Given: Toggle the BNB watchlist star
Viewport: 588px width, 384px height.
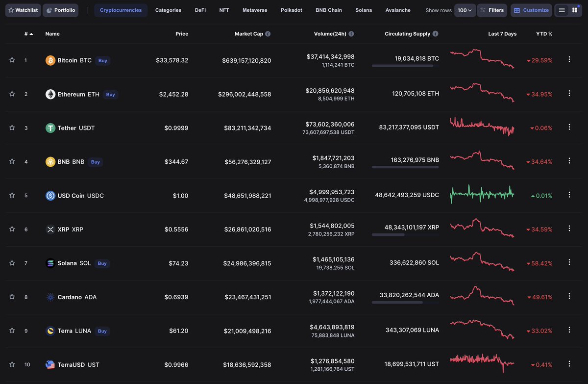Looking at the screenshot, I should pos(12,161).
